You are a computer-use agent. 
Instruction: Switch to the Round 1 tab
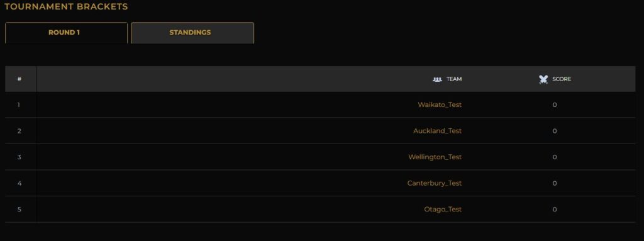click(x=66, y=33)
